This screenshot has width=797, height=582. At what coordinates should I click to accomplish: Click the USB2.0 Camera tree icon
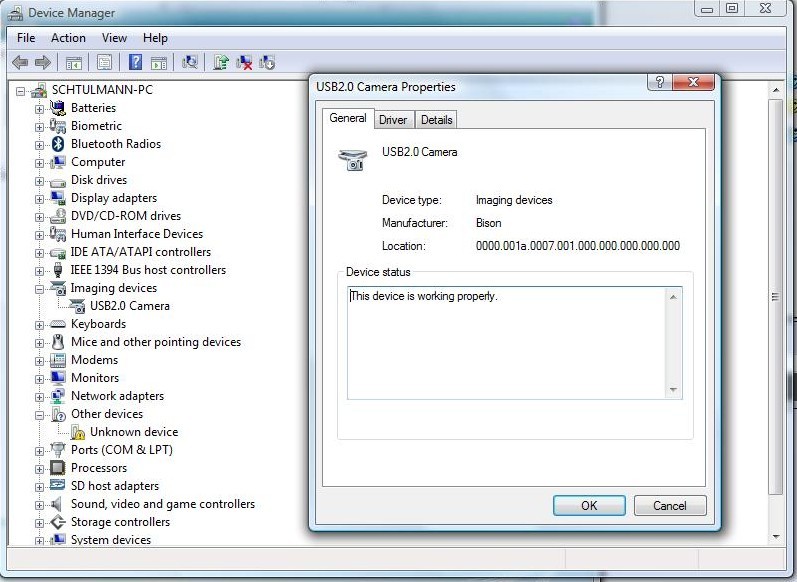point(77,306)
